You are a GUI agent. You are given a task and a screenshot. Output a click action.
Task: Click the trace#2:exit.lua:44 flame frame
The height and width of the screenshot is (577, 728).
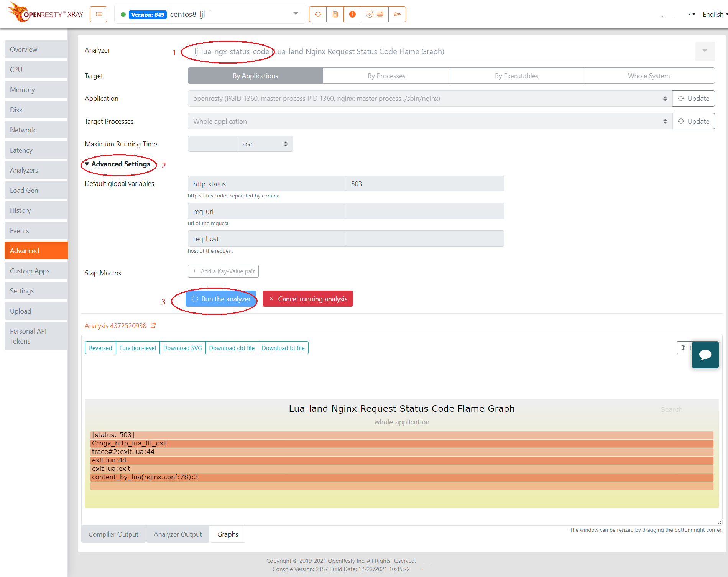402,452
